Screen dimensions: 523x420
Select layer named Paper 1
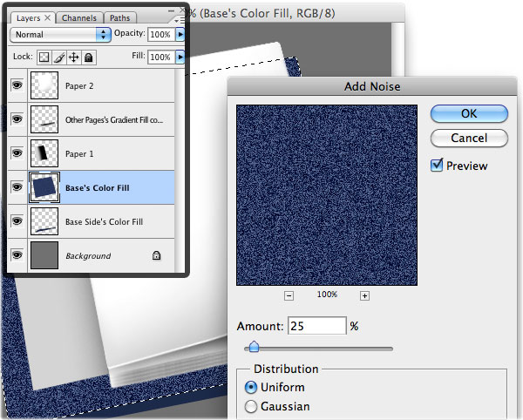coord(79,154)
